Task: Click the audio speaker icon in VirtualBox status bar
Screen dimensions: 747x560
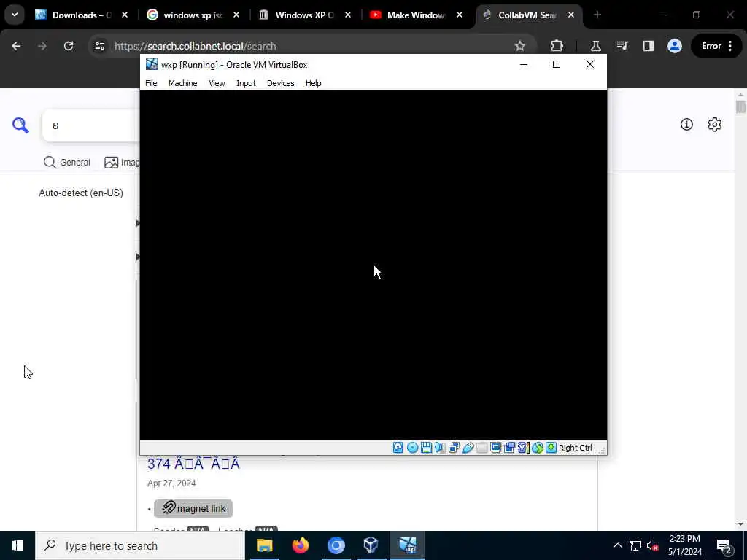Action: pos(440,448)
